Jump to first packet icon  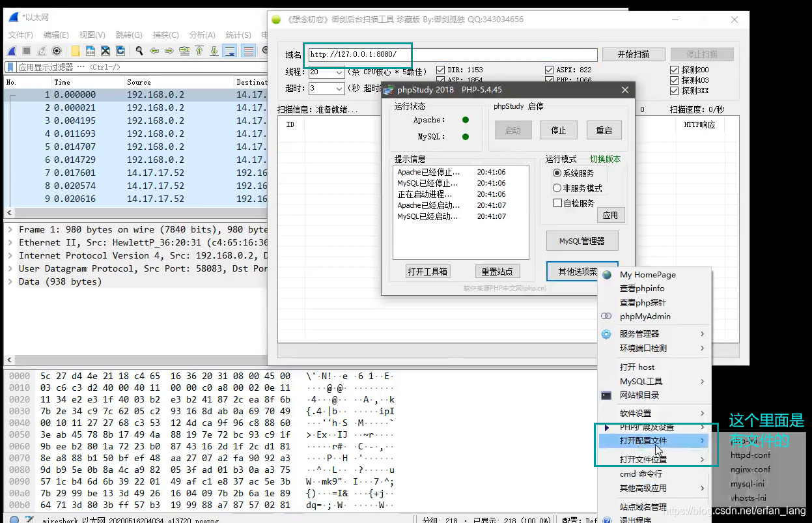pos(199,50)
